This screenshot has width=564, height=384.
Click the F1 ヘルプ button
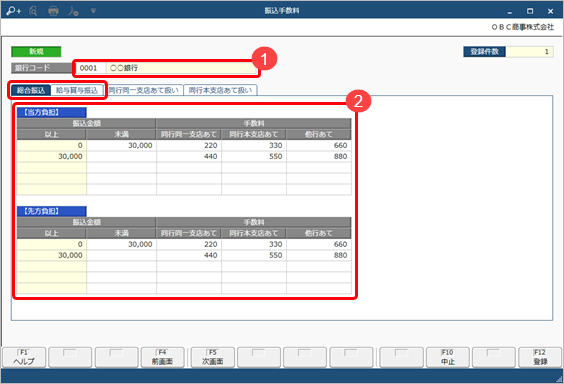[24, 357]
